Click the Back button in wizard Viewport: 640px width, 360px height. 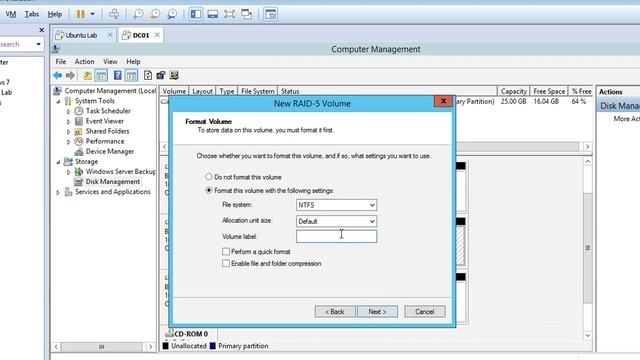(335, 311)
